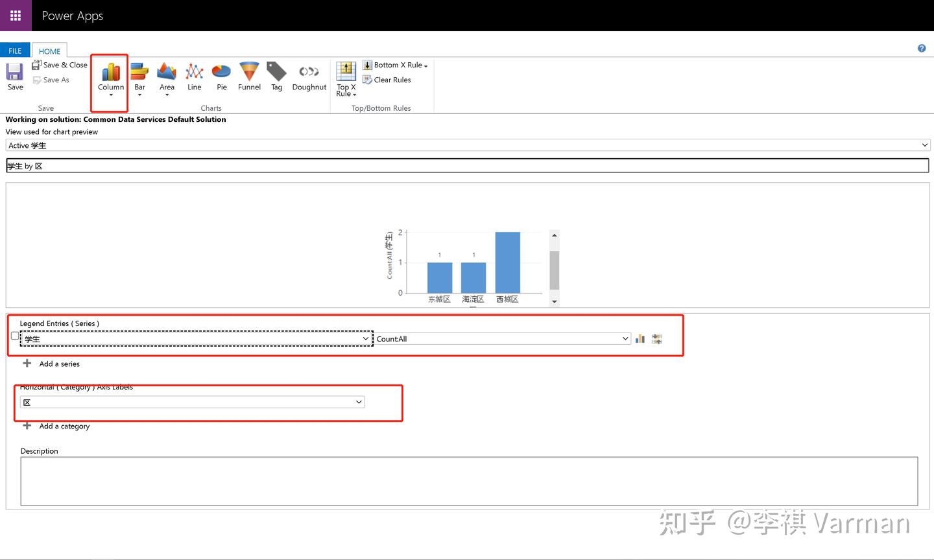Select the Line chart type
Screen dimensions: 934x560
click(195, 76)
